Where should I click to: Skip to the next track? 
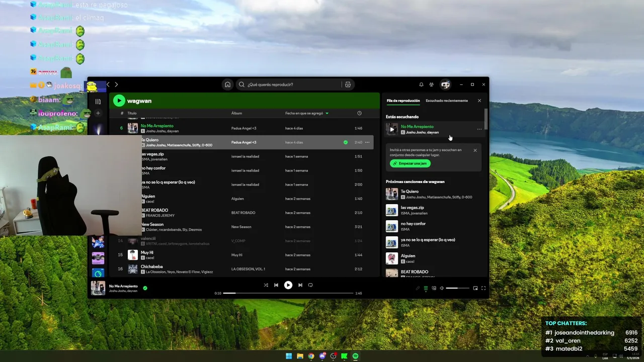[300, 285]
